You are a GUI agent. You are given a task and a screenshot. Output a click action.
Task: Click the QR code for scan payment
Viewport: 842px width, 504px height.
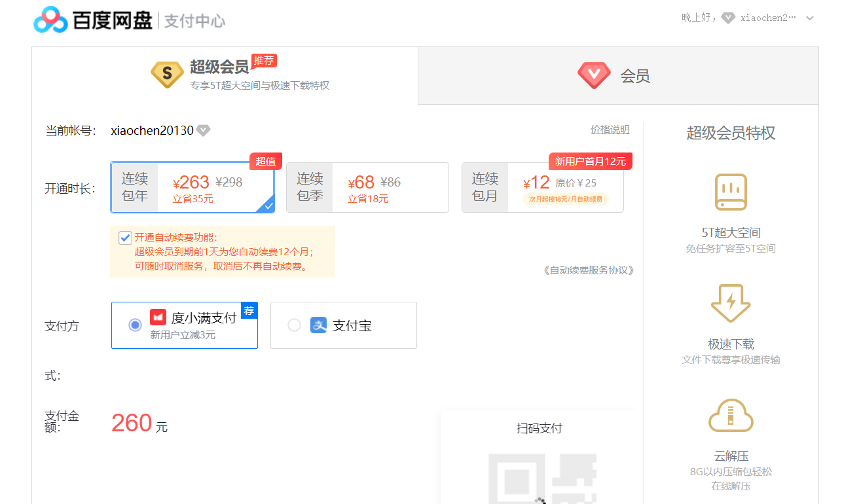(542, 478)
